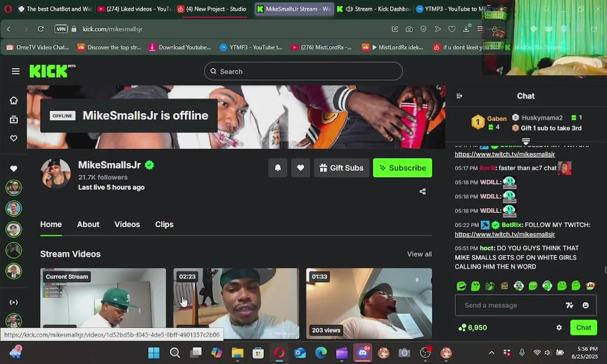Click the green Chat send button
Screen dimensions: 607x364
pos(583,328)
